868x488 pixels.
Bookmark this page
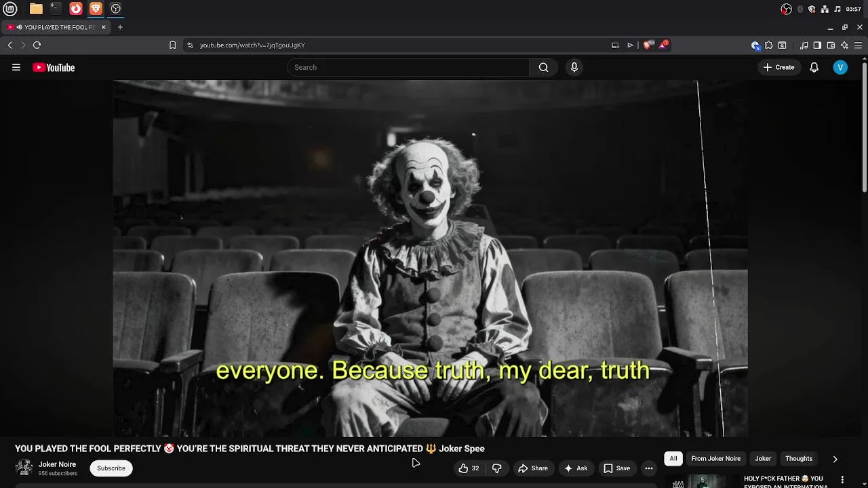[x=172, y=45]
